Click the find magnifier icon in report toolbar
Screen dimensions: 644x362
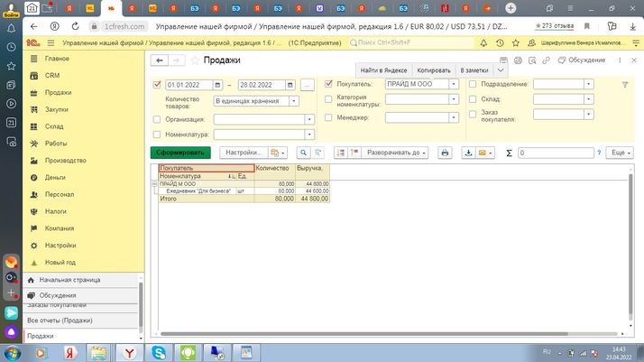(x=303, y=153)
